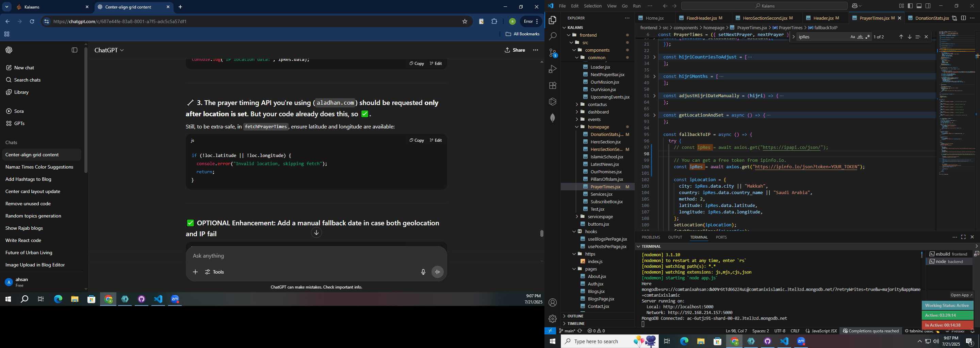The height and width of the screenshot is (348, 980).
Task: Open VS Code Explorer view icon
Action: click(553, 20)
